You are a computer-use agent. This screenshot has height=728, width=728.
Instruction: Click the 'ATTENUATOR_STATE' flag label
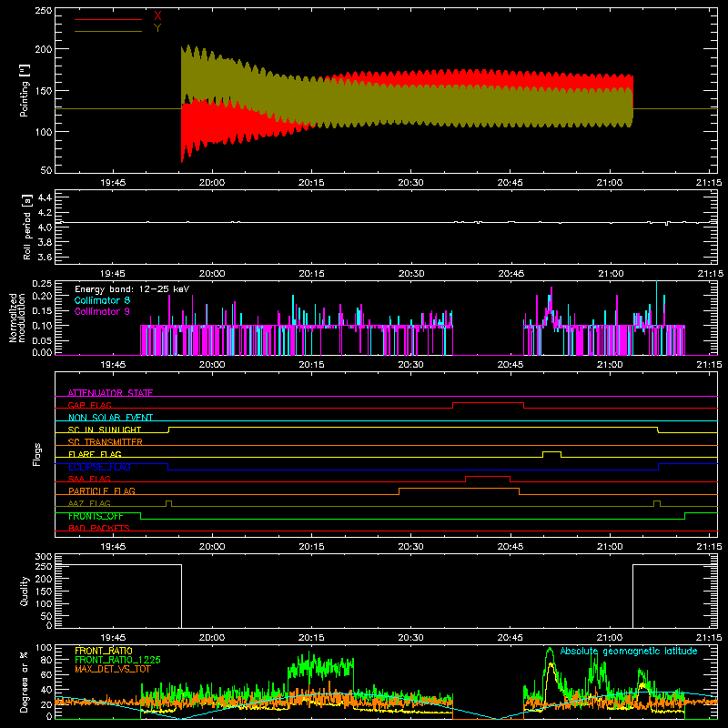click(x=110, y=393)
